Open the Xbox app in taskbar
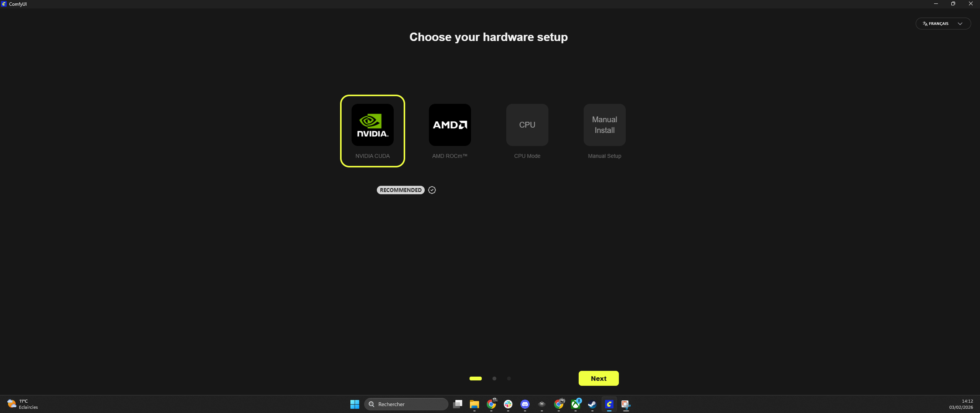This screenshot has height=413, width=980. tap(575, 404)
